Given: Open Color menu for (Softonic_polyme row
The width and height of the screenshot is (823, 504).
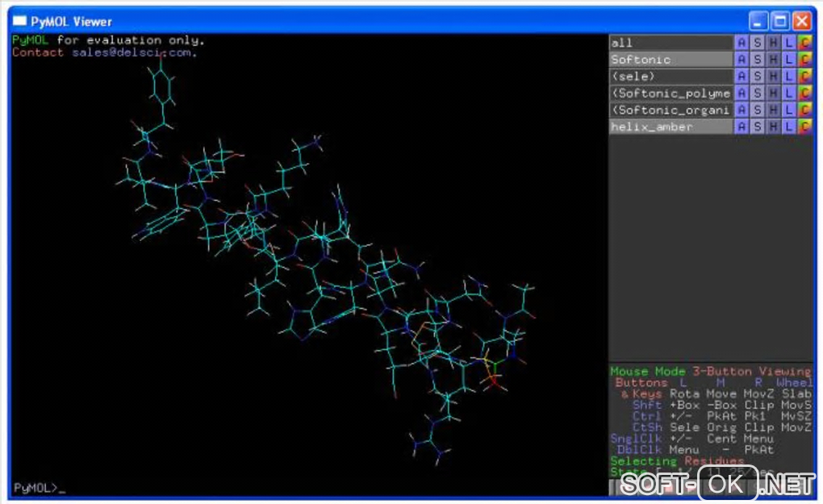Looking at the screenshot, I should [x=804, y=93].
